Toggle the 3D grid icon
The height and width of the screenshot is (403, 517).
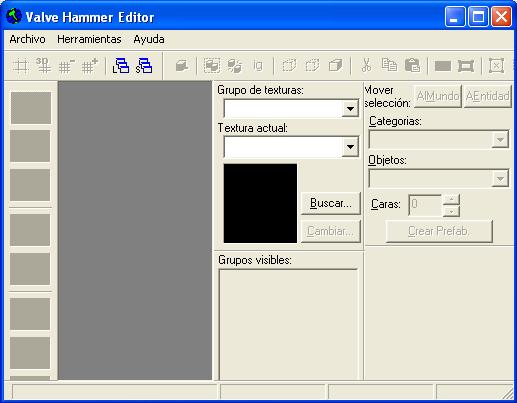click(43, 66)
